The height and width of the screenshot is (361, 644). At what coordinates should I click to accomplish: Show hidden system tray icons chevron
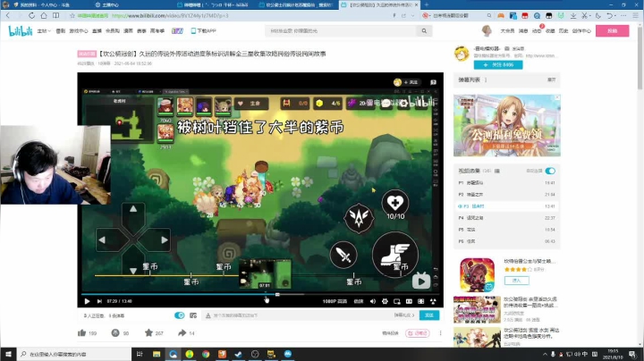(x=545, y=354)
